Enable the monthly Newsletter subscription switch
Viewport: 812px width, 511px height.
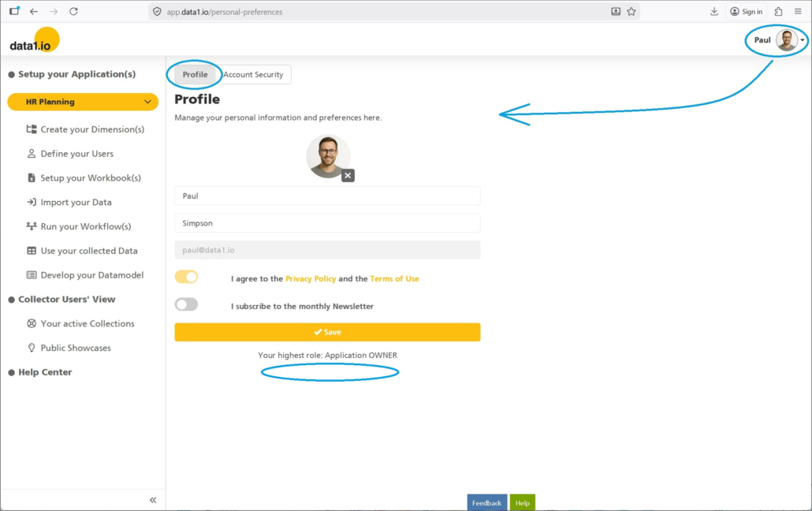[187, 304]
